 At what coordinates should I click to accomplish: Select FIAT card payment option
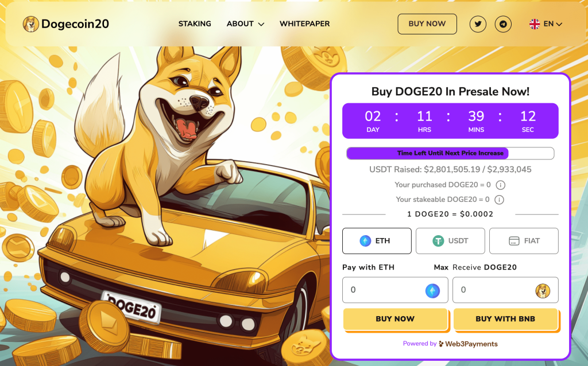point(524,241)
